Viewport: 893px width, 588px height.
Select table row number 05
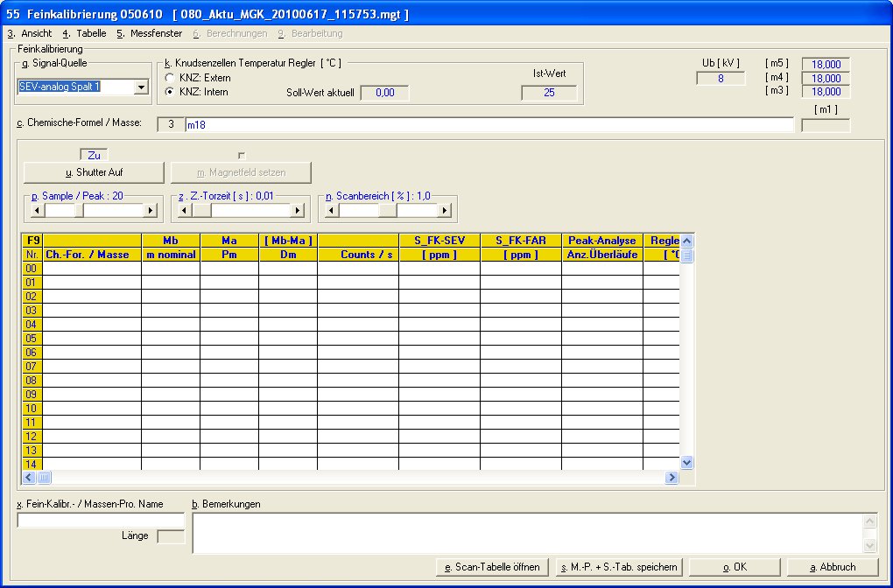[32, 338]
